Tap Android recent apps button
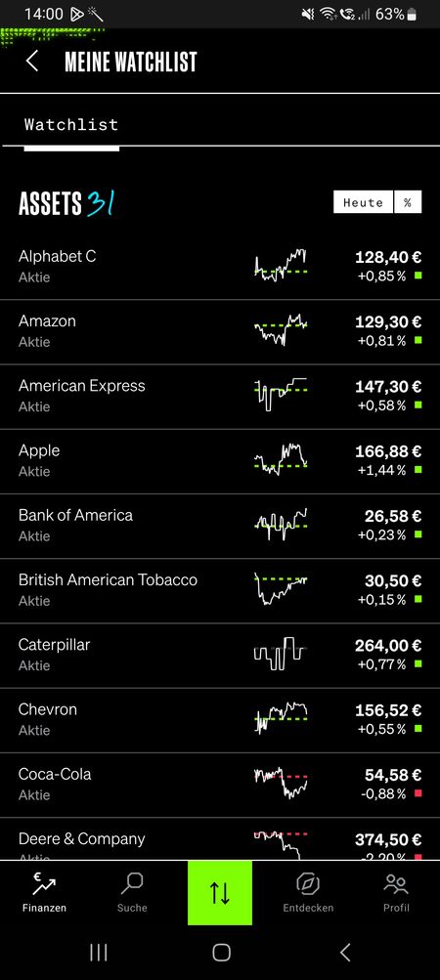 pos(98,952)
